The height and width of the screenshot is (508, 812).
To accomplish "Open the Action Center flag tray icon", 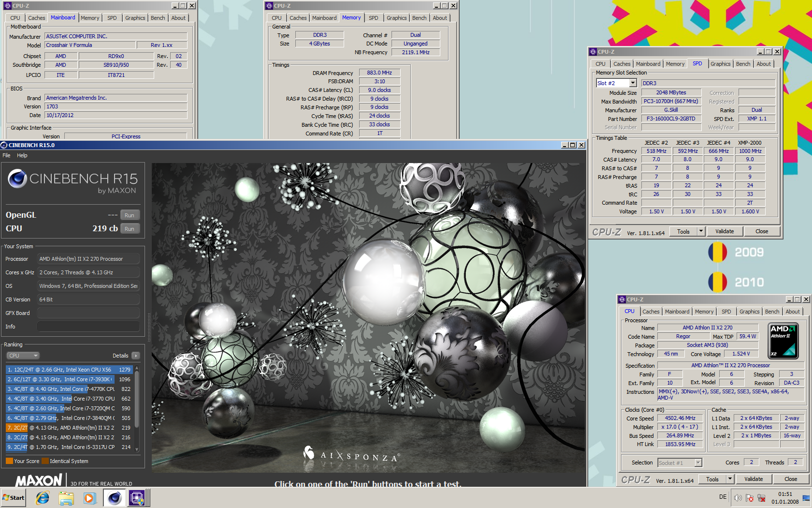I will coord(750,497).
